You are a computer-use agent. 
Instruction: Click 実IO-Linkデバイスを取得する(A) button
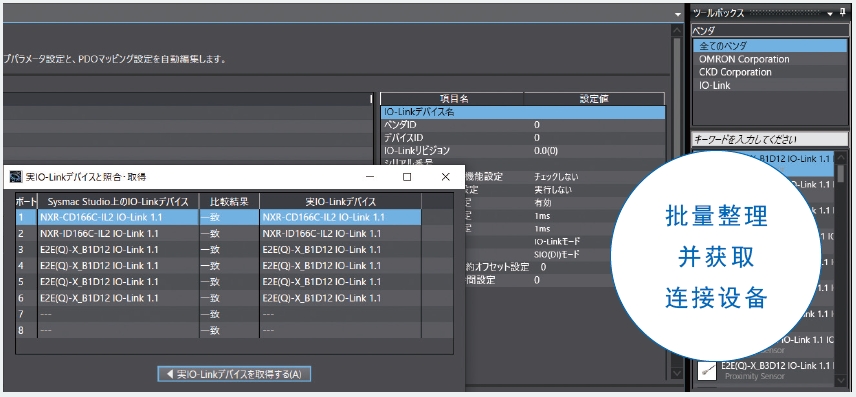coord(234,374)
